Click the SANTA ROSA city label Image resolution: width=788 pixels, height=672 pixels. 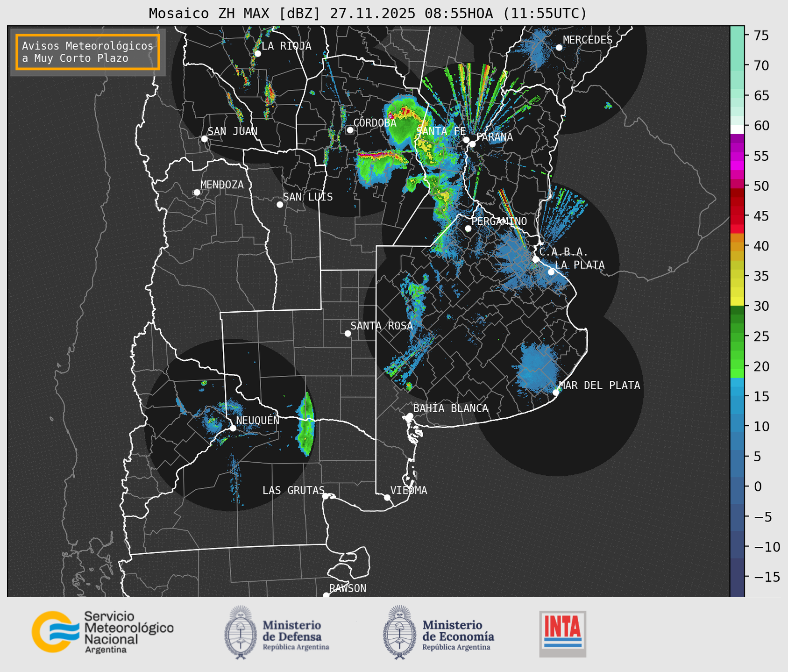click(382, 326)
